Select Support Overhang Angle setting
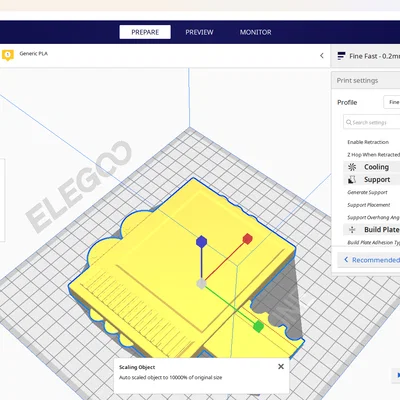Viewport: 400px width, 400px height. point(373,217)
